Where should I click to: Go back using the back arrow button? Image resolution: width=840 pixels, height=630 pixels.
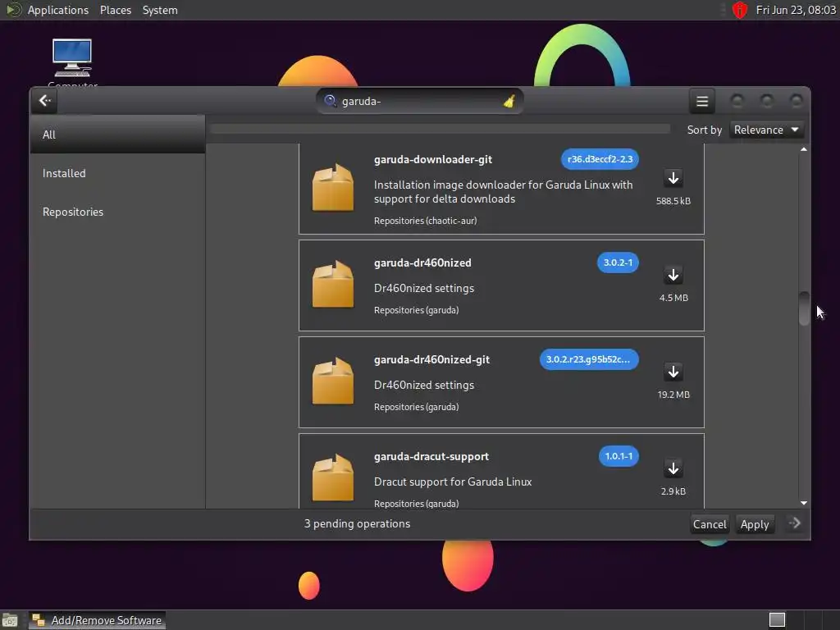44,101
